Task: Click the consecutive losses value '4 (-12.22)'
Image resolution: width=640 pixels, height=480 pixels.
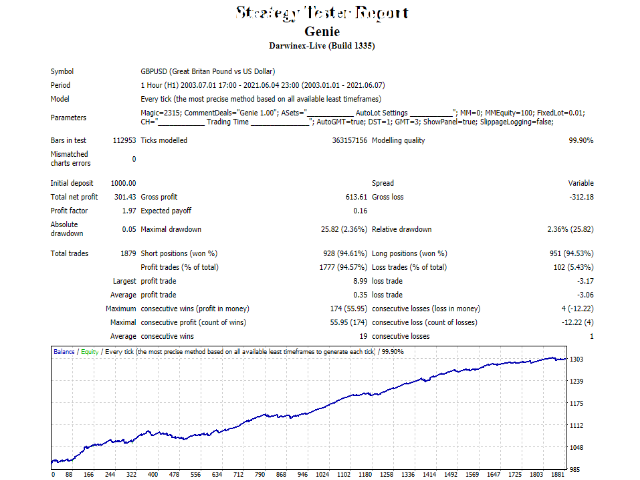Action: tap(577, 309)
